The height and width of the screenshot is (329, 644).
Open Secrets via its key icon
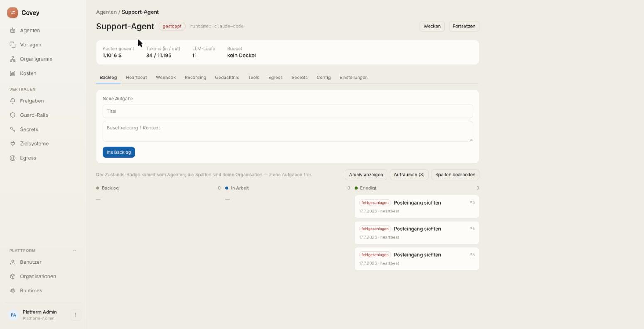[12, 129]
